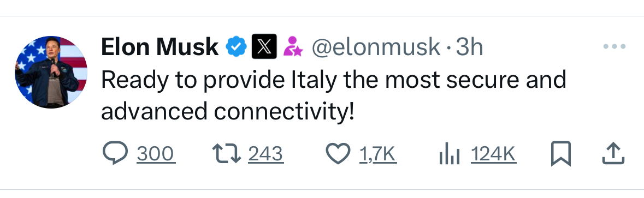The height and width of the screenshot is (198, 644).
Task: Click the views bar chart icon
Action: [x=450, y=154]
